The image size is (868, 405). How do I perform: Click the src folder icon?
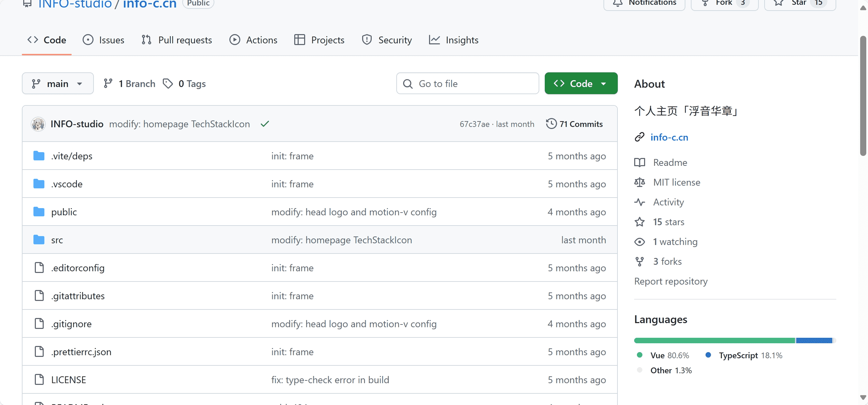[39, 240]
